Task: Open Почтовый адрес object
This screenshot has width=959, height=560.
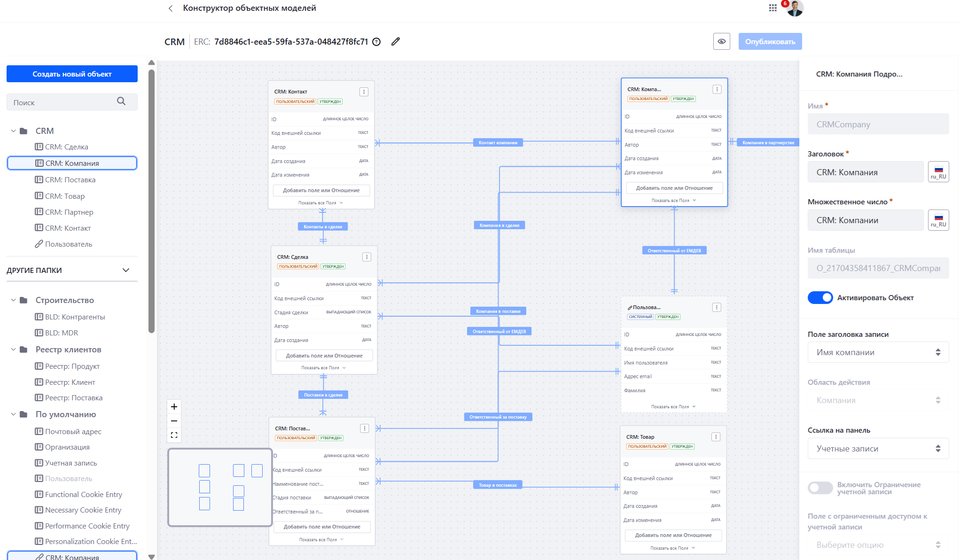Action: [69, 432]
